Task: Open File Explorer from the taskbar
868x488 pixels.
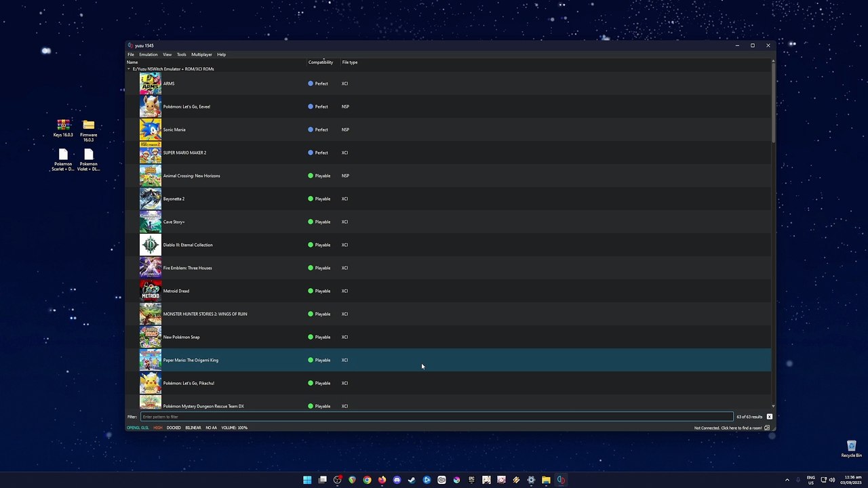Action: click(x=546, y=480)
